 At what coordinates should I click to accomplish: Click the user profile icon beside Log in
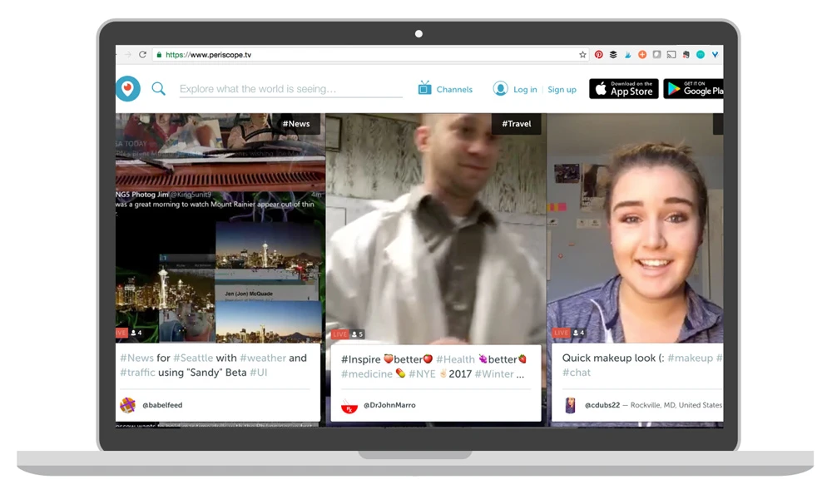pos(500,89)
